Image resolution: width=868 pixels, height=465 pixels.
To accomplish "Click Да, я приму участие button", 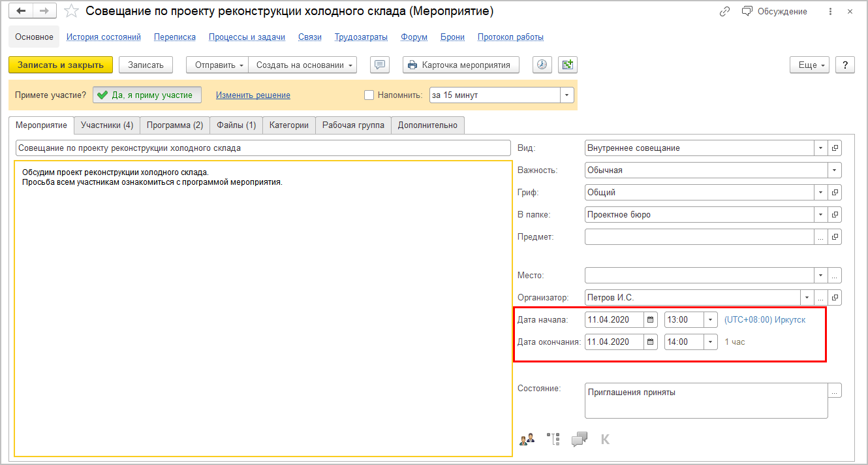I will (147, 95).
